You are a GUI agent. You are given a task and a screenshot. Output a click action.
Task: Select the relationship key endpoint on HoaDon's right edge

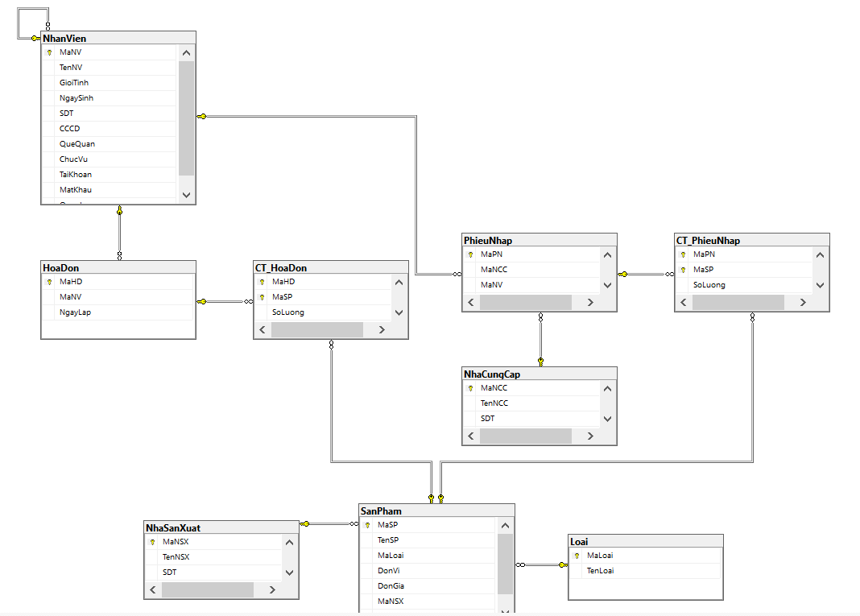202,302
